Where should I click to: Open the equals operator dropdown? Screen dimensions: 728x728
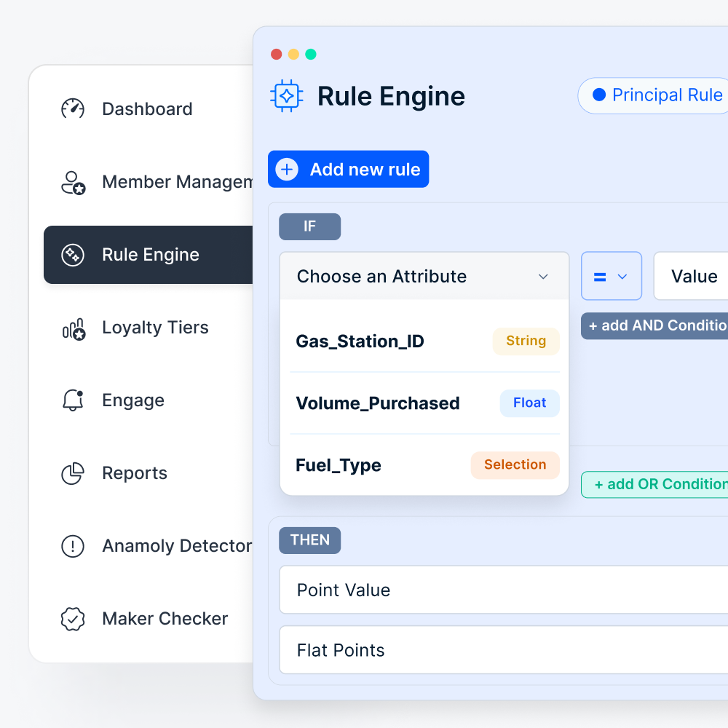click(612, 276)
